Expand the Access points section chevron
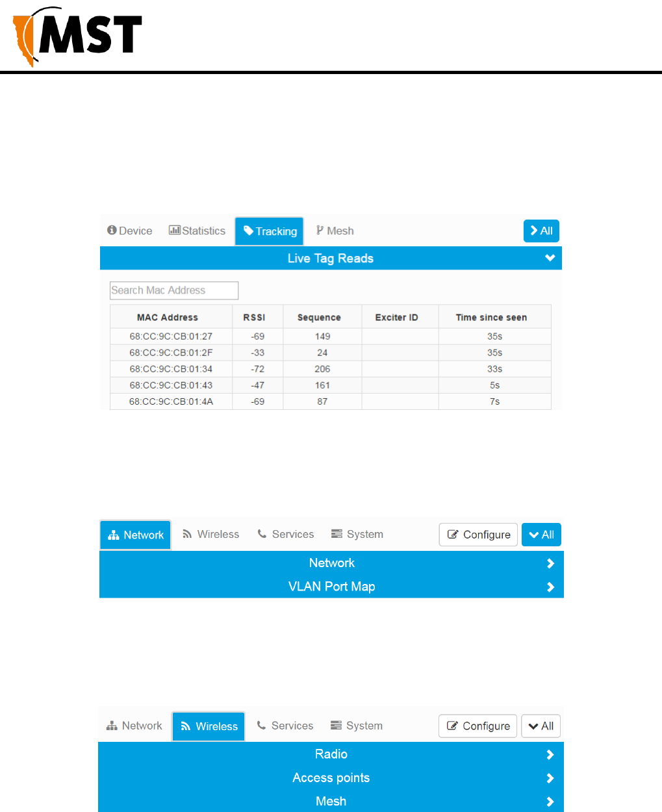 (550, 778)
